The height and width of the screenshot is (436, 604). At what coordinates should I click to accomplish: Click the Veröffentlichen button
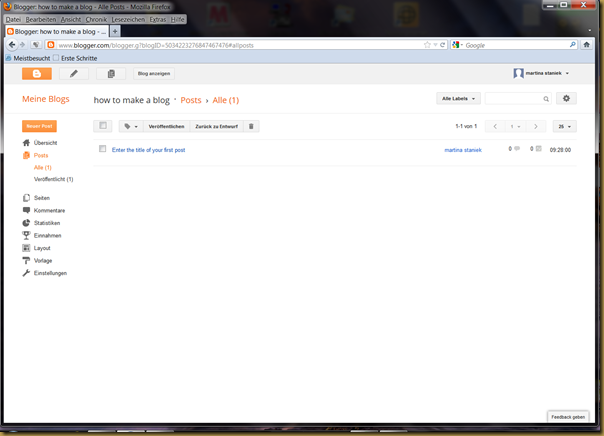(166, 126)
